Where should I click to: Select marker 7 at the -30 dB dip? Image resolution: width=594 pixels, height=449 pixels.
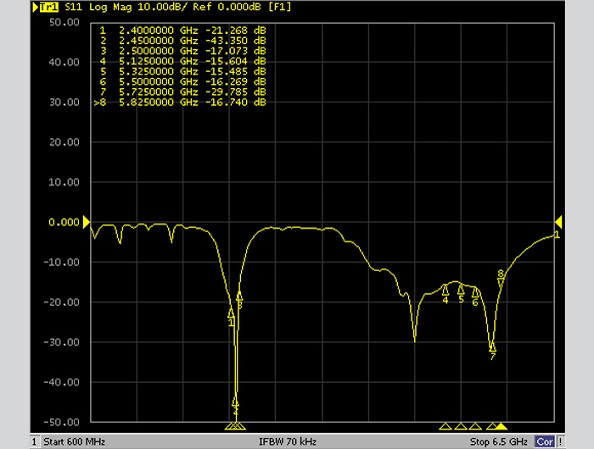click(492, 347)
